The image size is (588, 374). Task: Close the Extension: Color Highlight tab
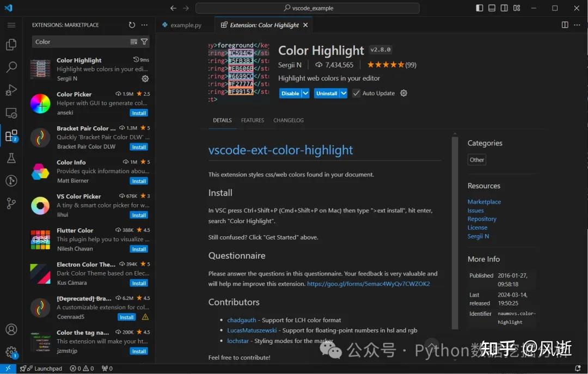click(305, 24)
